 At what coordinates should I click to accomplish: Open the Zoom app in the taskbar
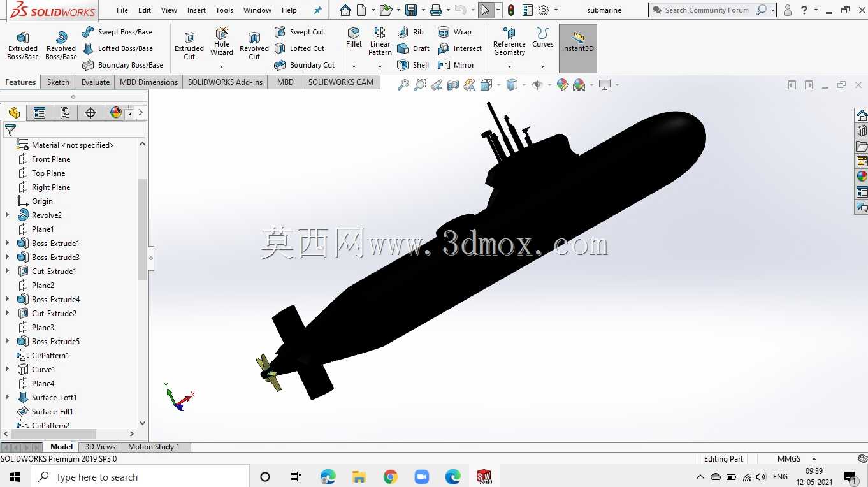[x=422, y=477]
